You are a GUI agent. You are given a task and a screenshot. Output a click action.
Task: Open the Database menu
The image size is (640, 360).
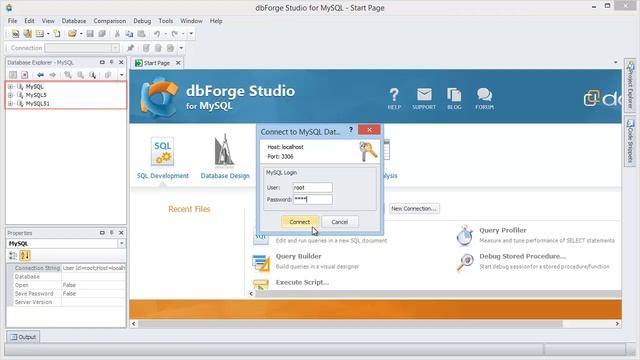click(x=74, y=21)
